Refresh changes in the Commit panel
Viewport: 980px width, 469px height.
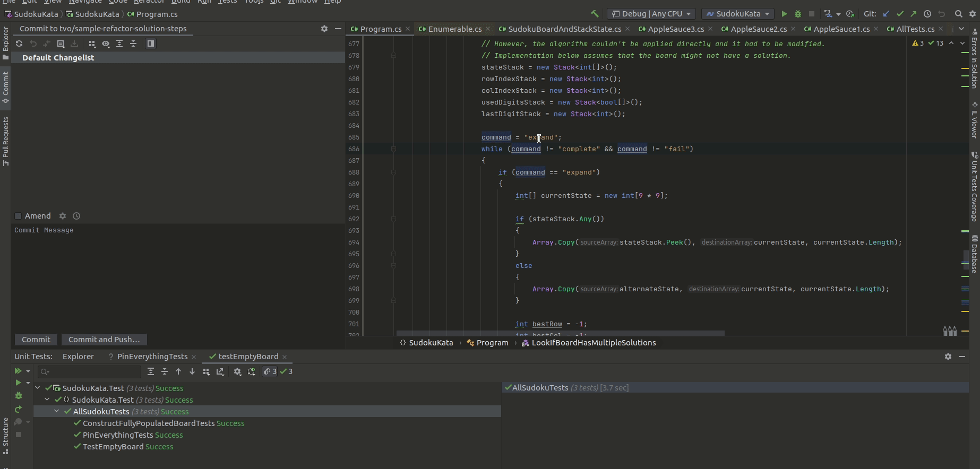coord(19,44)
